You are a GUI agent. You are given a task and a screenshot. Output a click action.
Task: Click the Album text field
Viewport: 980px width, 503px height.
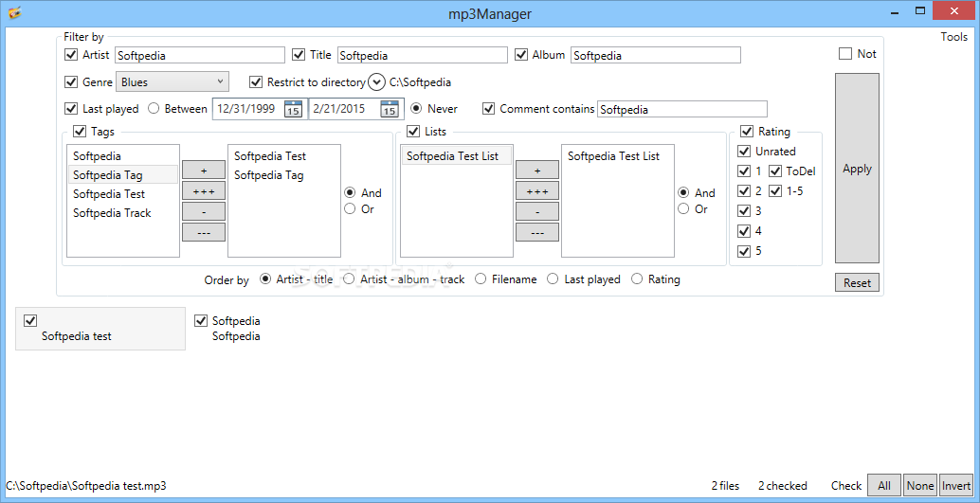click(x=656, y=55)
